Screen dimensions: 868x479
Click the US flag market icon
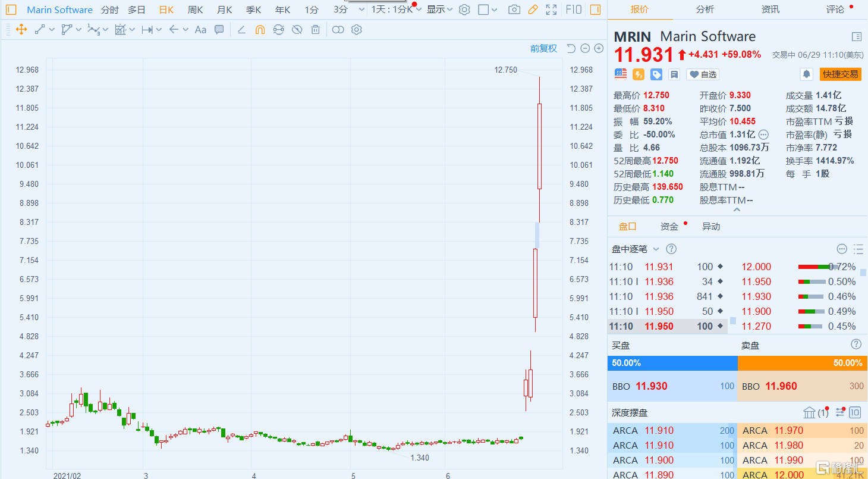pyautogui.click(x=621, y=74)
